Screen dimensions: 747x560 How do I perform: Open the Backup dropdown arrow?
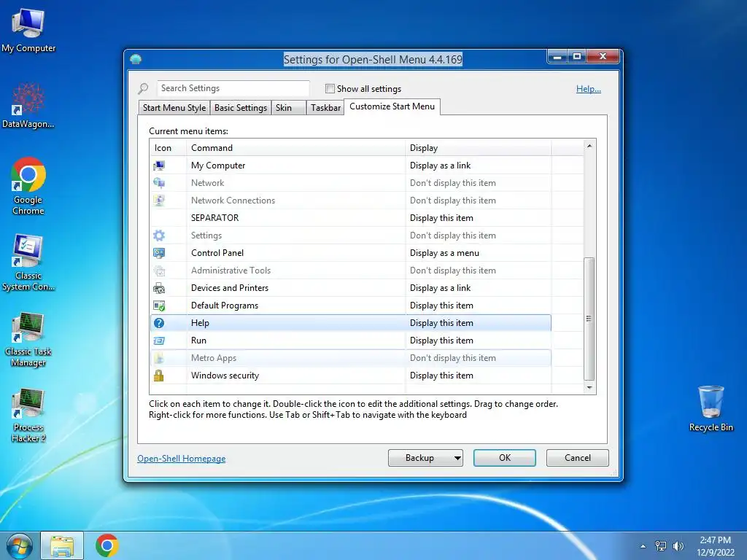coord(457,458)
